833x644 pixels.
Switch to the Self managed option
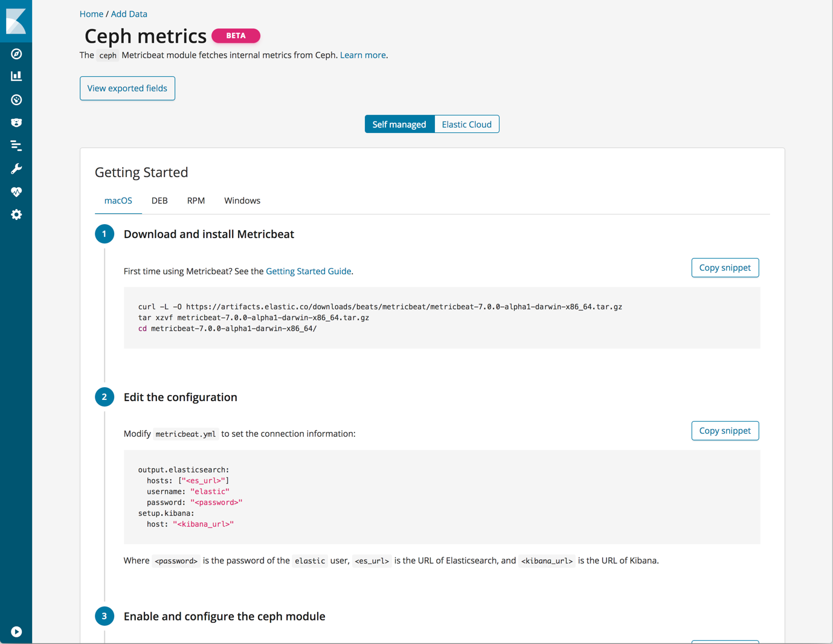pos(399,124)
